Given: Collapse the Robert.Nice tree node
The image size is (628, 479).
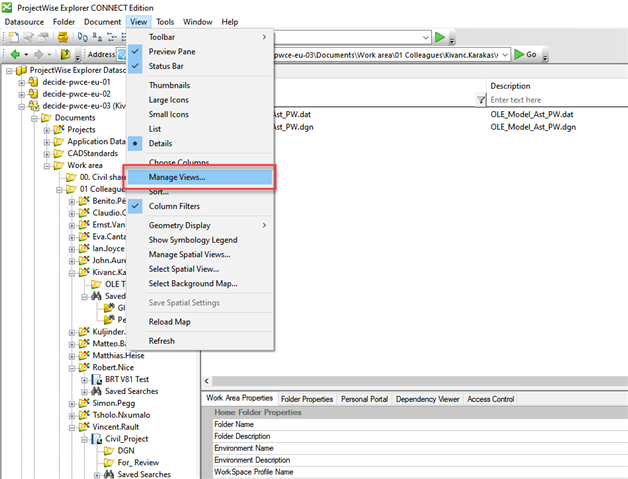Looking at the screenshot, I should (x=72, y=368).
